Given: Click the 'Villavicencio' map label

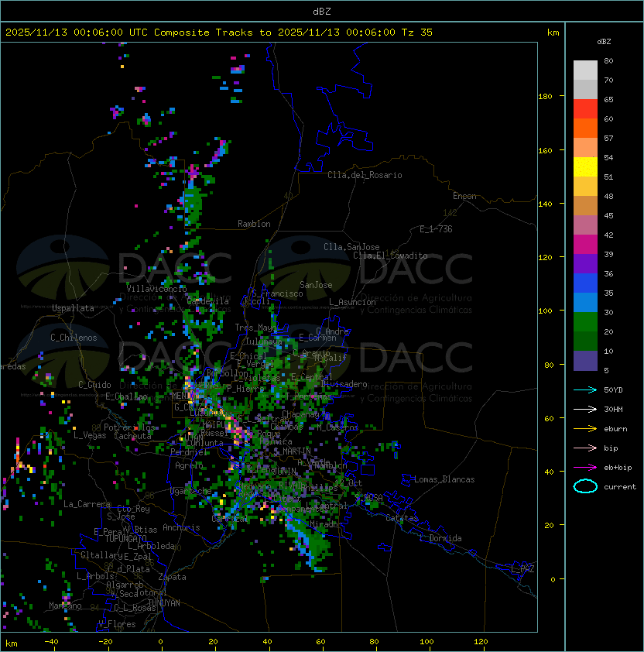Looking at the screenshot, I should point(156,289).
